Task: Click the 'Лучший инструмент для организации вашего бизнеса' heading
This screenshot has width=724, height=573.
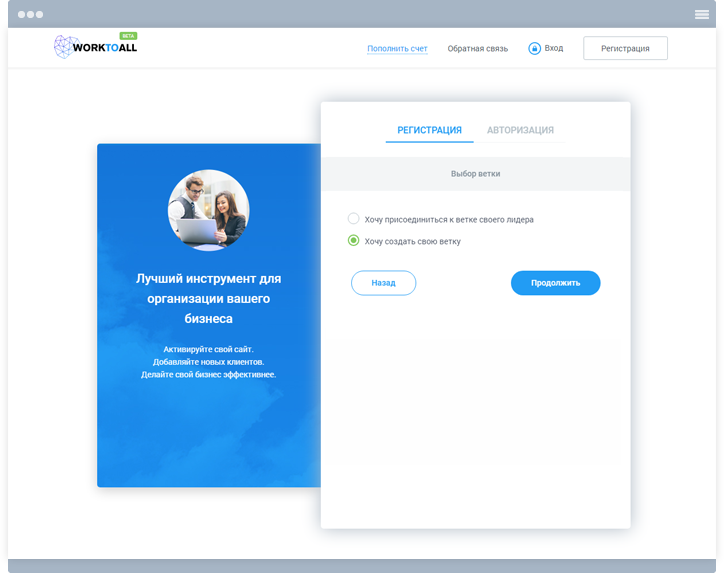Action: point(208,298)
